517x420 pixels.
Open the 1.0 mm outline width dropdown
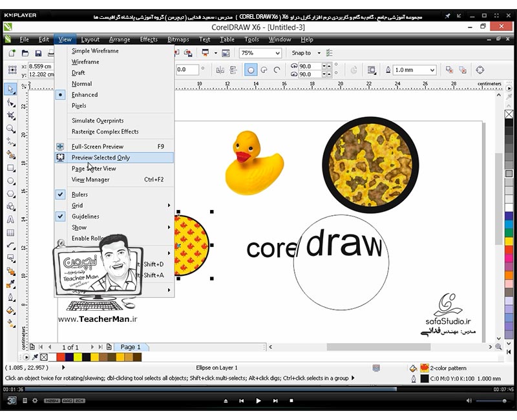point(432,70)
